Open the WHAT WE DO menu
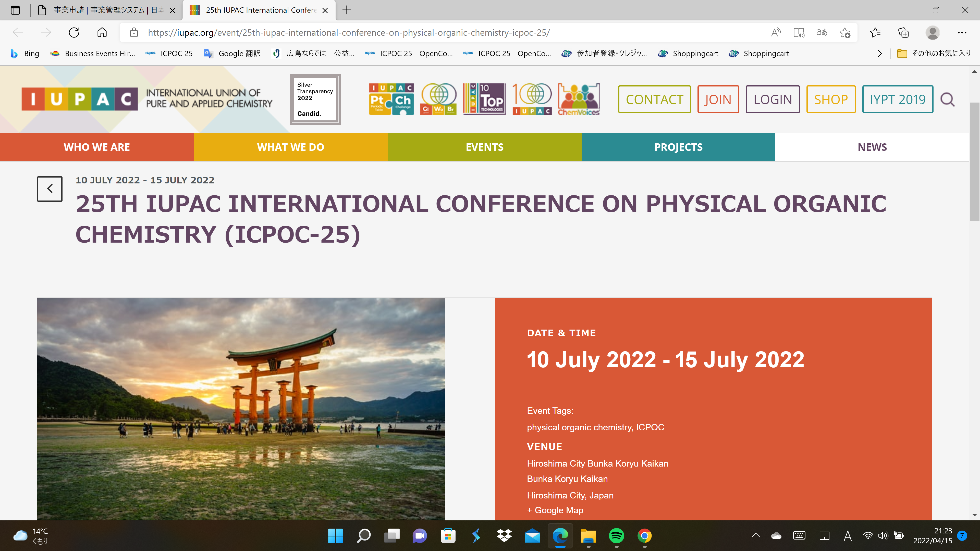Screen dimensions: 980x551 point(291,147)
